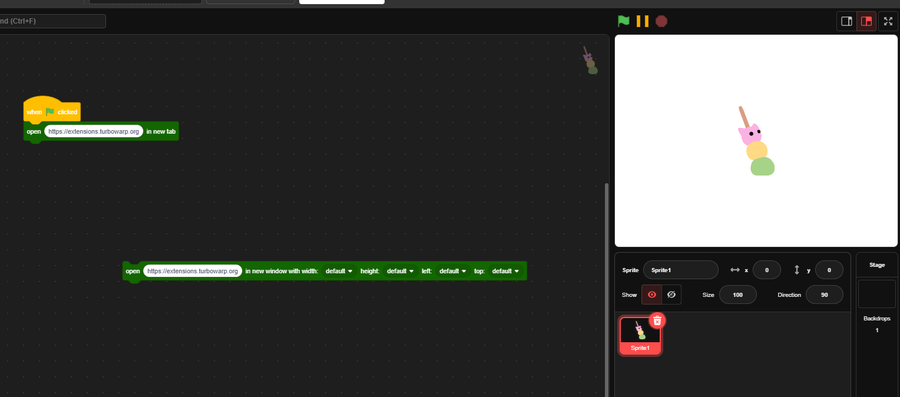Click the "when flag clicked" hat block
Image resolution: width=900 pixels, height=397 pixels.
tap(52, 110)
